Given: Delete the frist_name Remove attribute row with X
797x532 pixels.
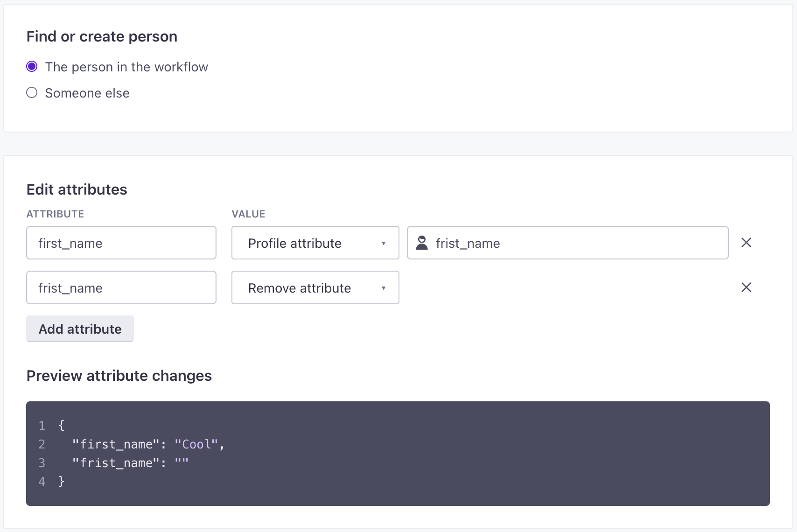Looking at the screenshot, I should [746, 287].
